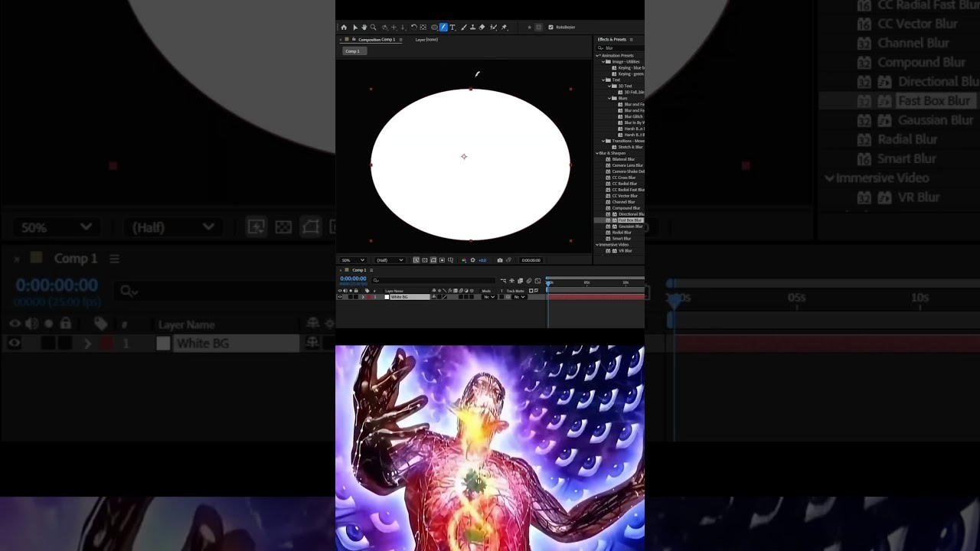Click the Effects search field containing blur

click(x=622, y=47)
